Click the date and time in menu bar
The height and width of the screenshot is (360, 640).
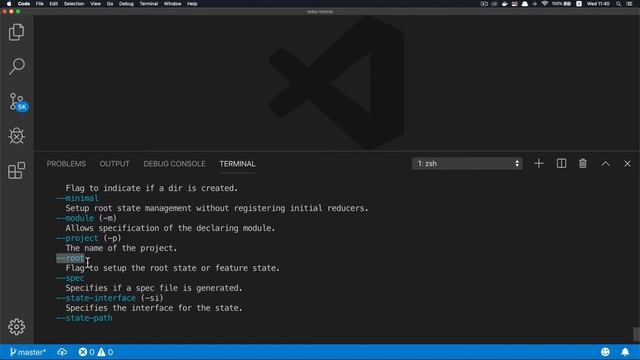pyautogui.click(x=598, y=4)
